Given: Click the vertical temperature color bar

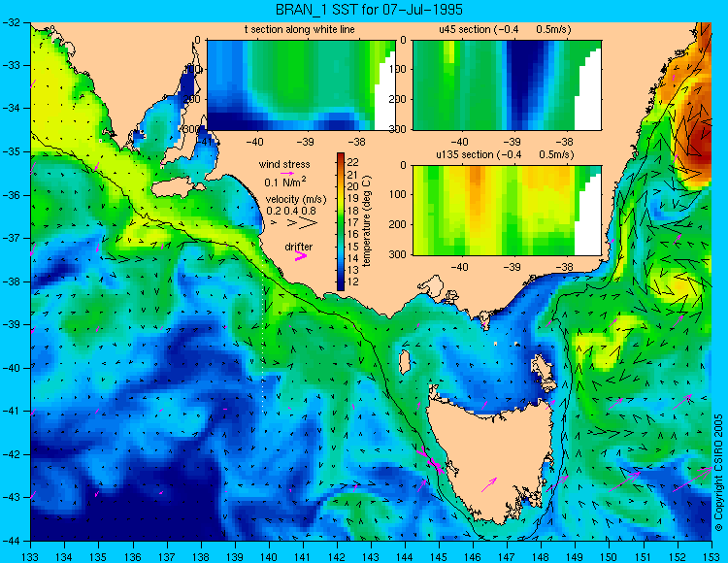Looking at the screenshot, I should (x=341, y=221).
